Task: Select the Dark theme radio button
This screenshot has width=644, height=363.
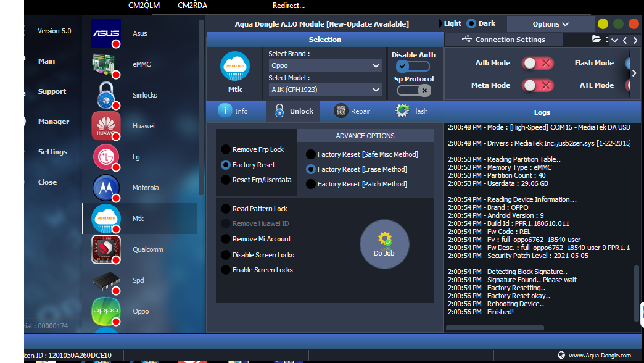Action: [x=471, y=23]
